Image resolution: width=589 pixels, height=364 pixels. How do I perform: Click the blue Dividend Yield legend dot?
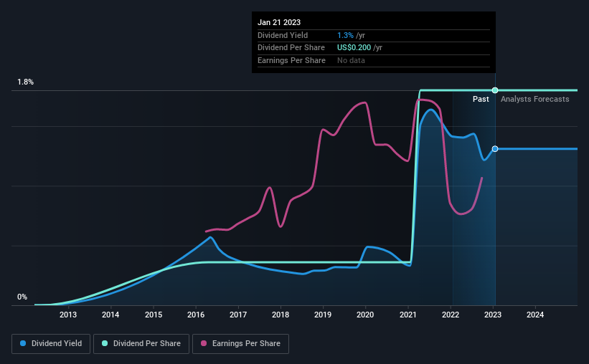tap(23, 343)
